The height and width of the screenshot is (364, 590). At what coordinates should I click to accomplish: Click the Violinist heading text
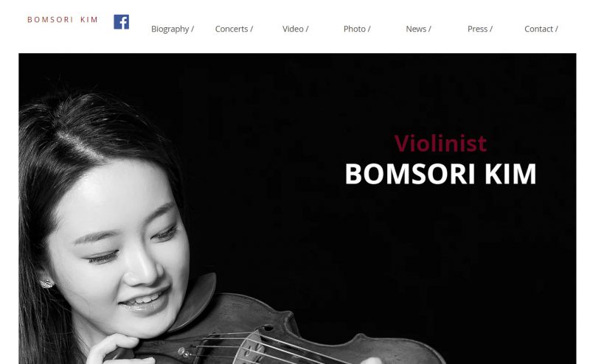440,143
